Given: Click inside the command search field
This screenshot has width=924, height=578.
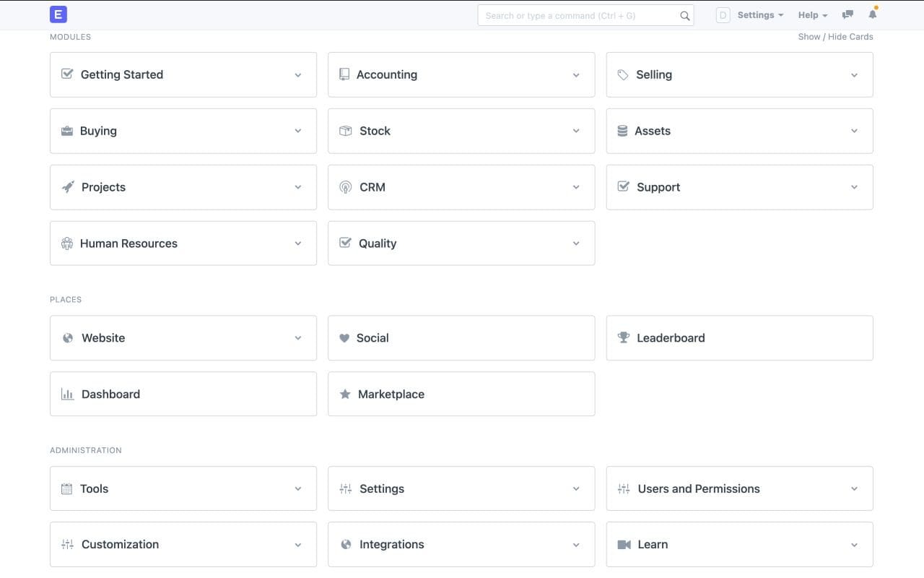Looking at the screenshot, I should [x=577, y=15].
